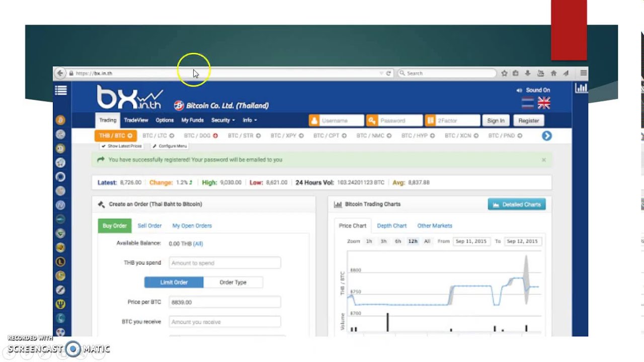
Task: Click the Password input field
Action: (x=399, y=121)
